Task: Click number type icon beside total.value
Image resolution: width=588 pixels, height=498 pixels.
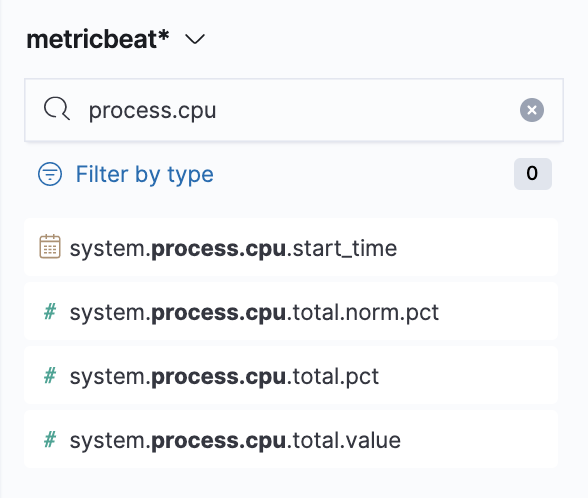Action: click(50, 440)
